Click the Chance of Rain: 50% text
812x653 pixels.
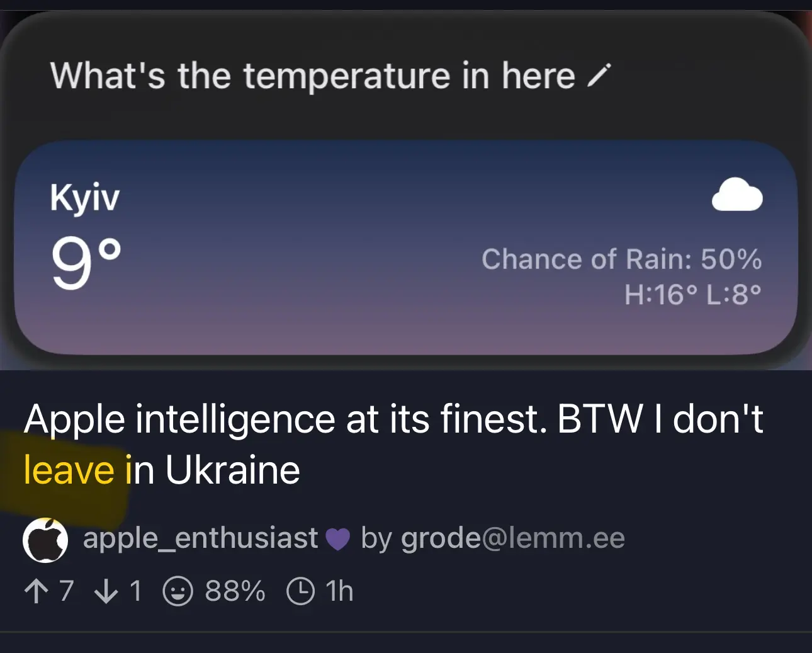point(622,259)
